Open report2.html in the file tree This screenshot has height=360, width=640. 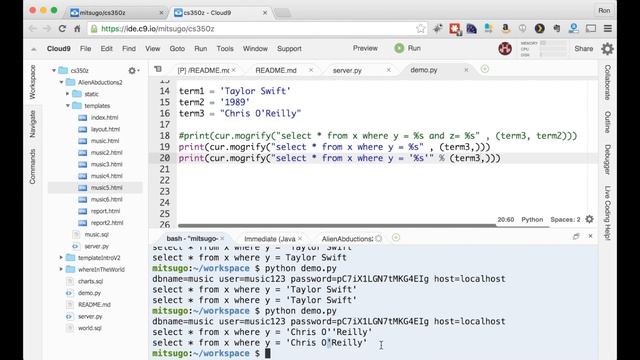coord(107,223)
